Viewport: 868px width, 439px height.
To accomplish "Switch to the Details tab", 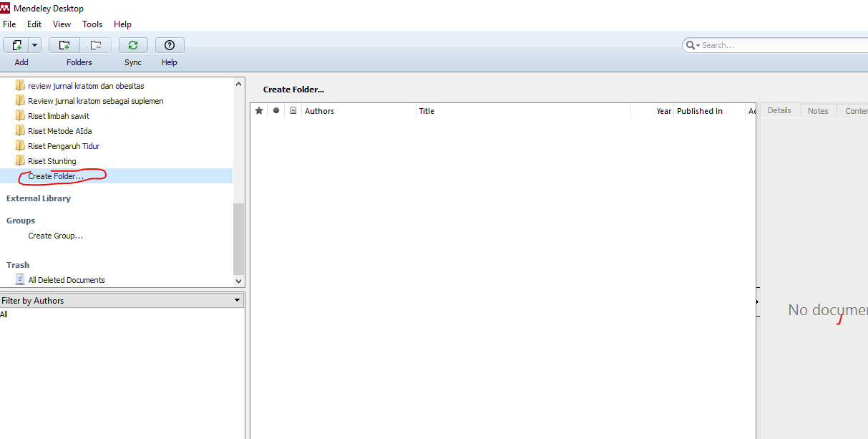I will tap(779, 110).
